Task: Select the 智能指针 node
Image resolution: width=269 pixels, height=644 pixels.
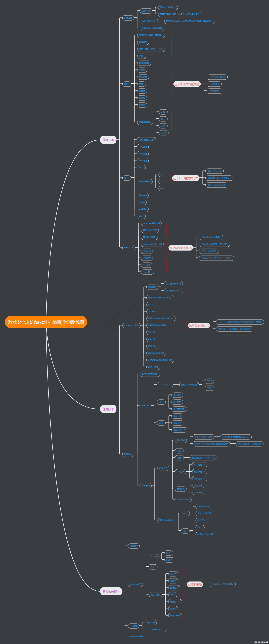Action: [x=143, y=209]
